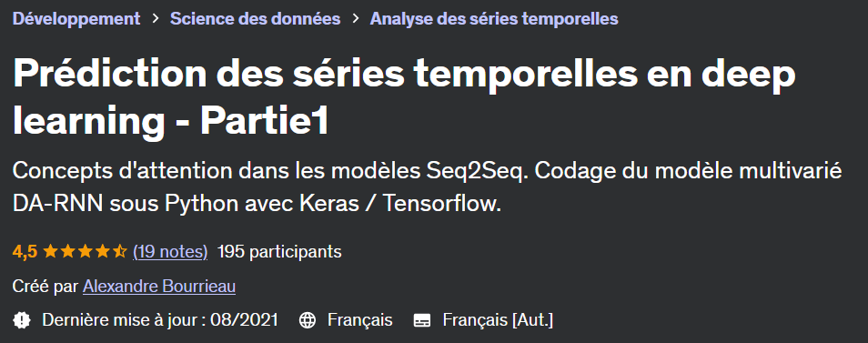Click the chevron after Développement
Image resolution: width=868 pixels, height=343 pixels.
(156, 19)
